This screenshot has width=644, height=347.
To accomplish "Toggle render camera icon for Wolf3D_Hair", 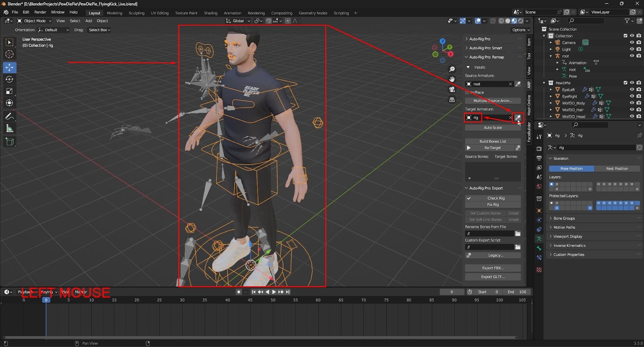I will pyautogui.click(x=639, y=110).
